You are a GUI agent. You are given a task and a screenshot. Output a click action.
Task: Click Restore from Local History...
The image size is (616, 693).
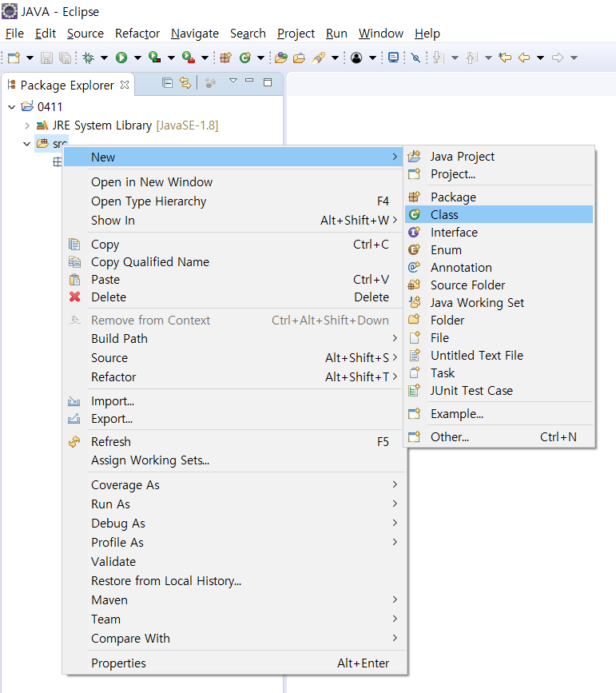point(235,581)
